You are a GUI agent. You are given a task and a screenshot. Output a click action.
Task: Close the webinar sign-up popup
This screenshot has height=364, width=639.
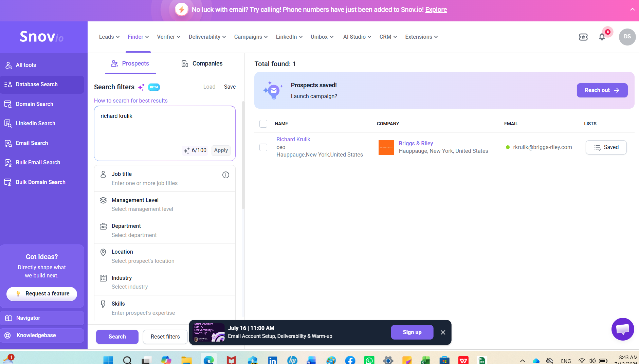click(x=443, y=332)
